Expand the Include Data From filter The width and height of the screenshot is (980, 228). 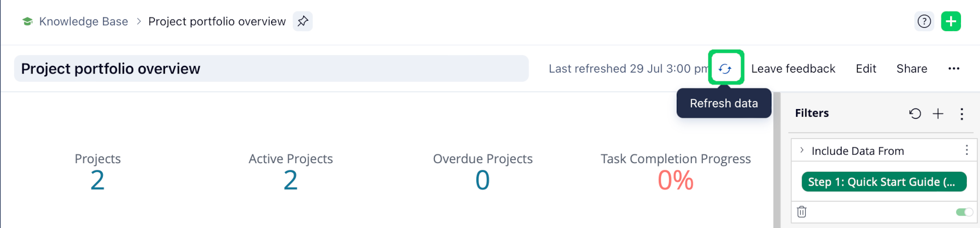802,151
